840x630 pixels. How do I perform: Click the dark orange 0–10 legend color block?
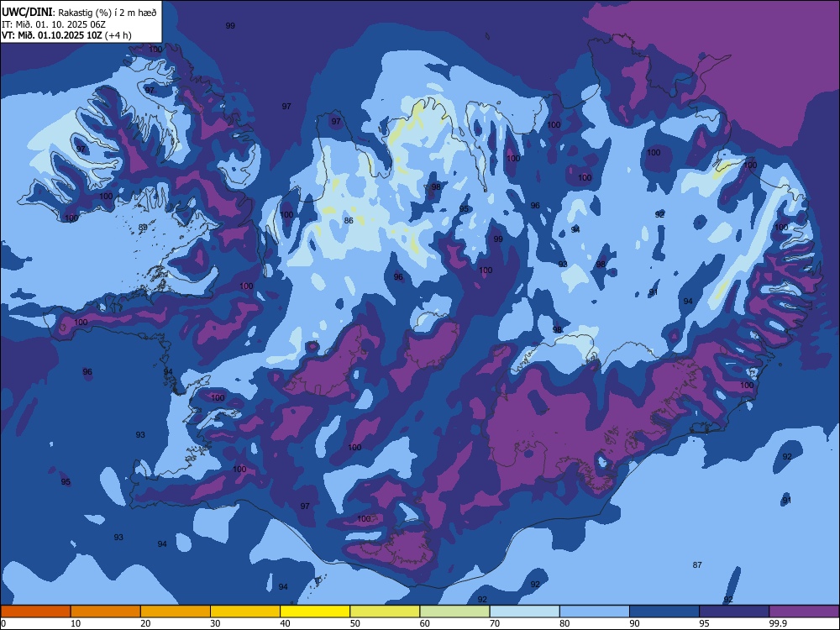click(x=35, y=612)
